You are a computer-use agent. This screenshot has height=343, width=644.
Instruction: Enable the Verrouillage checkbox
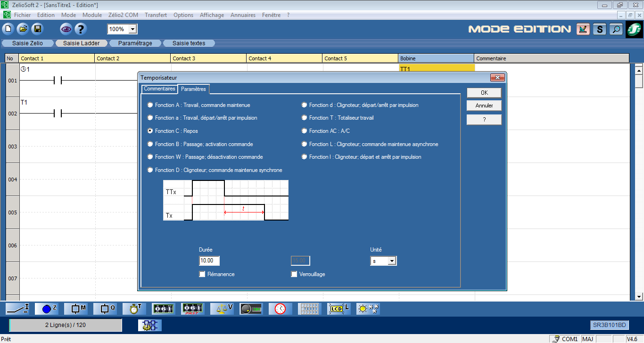coord(294,274)
